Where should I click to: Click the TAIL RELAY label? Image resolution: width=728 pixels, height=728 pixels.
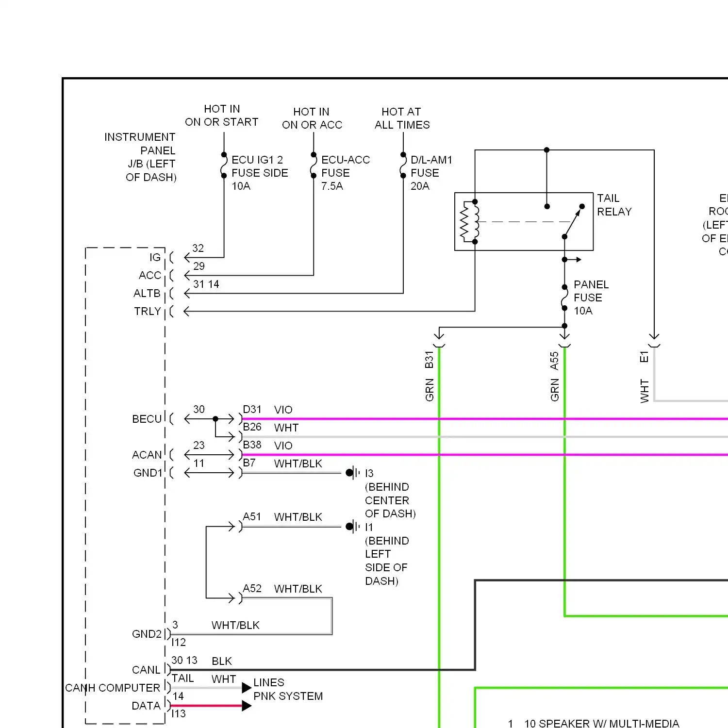click(614, 205)
